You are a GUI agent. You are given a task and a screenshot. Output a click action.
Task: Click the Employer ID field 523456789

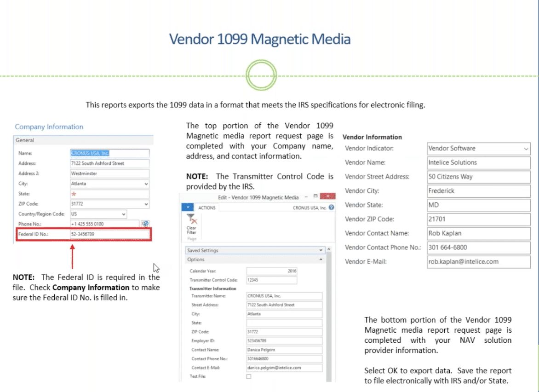coord(284,341)
